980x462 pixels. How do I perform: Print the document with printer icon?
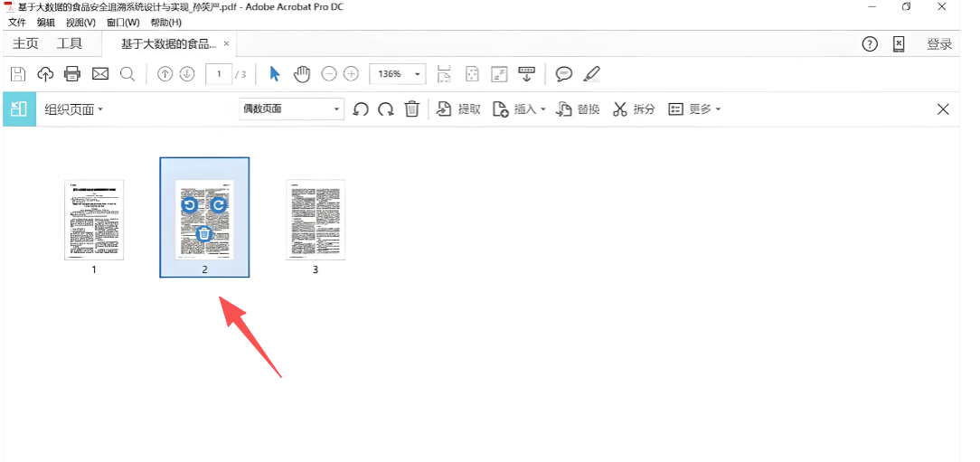[x=72, y=74]
